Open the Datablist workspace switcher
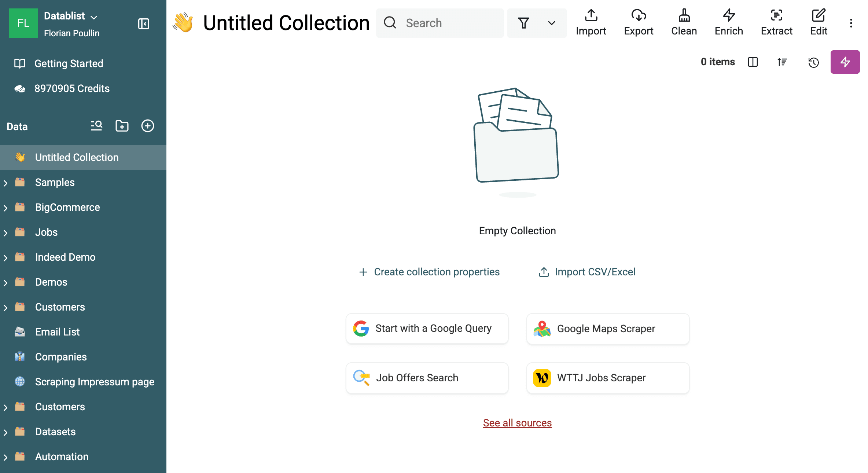This screenshot has width=868, height=473. coord(70,16)
